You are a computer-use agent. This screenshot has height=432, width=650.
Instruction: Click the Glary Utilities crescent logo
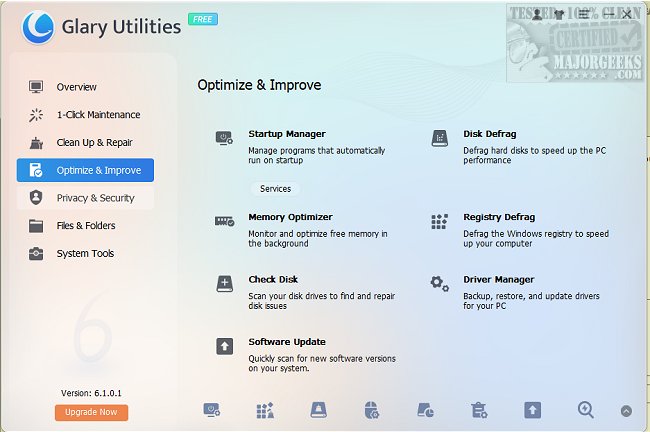click(38, 27)
